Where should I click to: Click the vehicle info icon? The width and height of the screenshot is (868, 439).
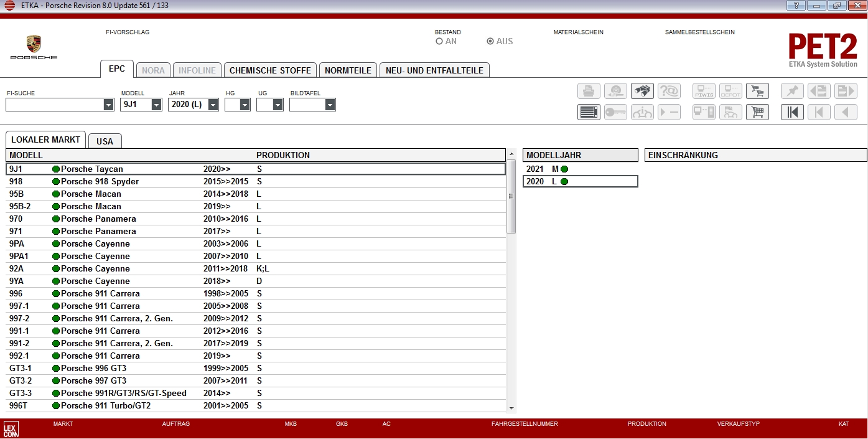tap(642, 112)
